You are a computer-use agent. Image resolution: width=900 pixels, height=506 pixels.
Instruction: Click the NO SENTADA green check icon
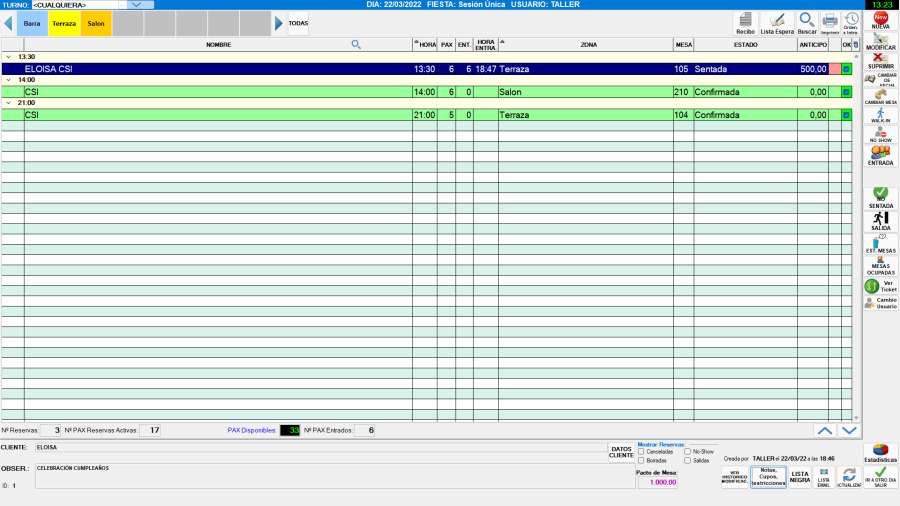[880, 198]
